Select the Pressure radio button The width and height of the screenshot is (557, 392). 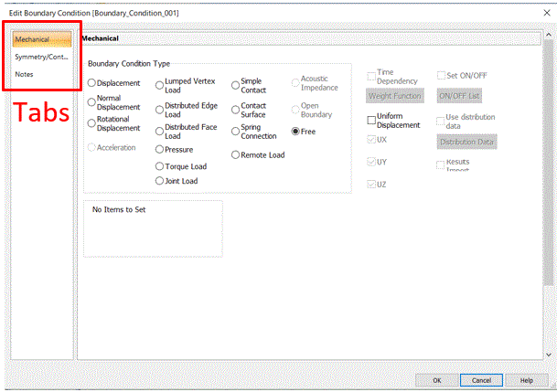[x=159, y=149]
